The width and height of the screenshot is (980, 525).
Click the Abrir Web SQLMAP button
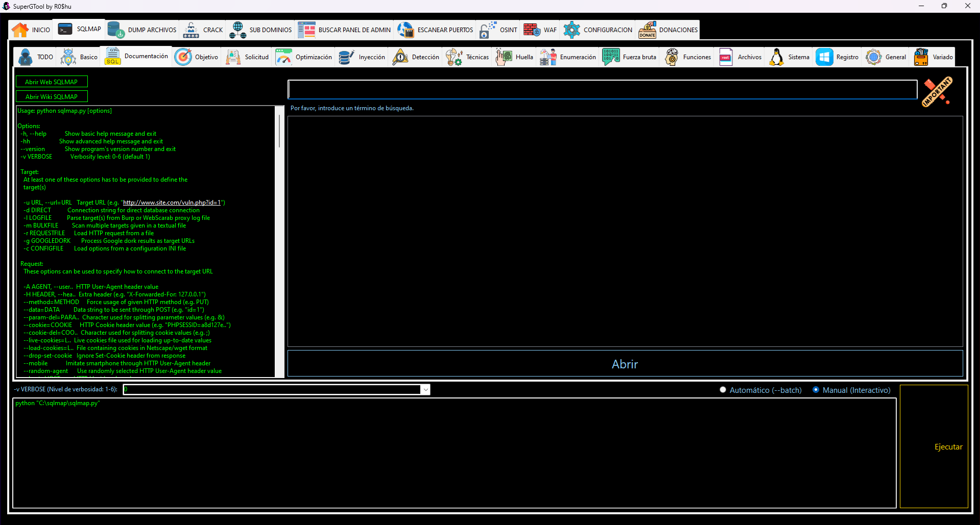pyautogui.click(x=52, y=82)
